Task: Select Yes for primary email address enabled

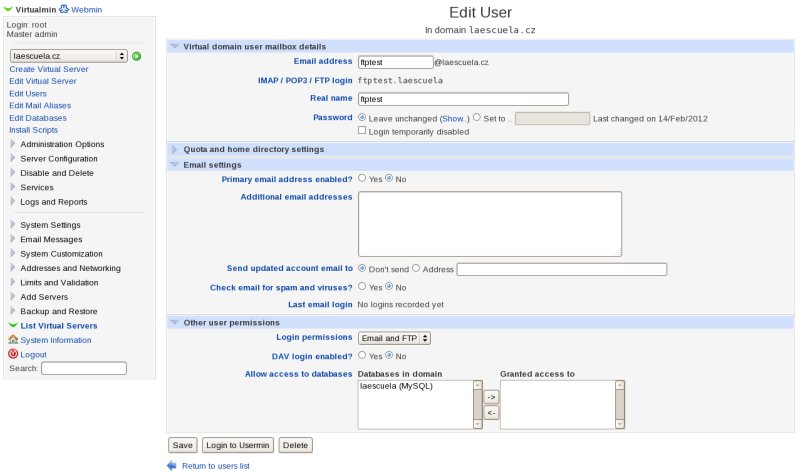Action: pyautogui.click(x=362, y=179)
